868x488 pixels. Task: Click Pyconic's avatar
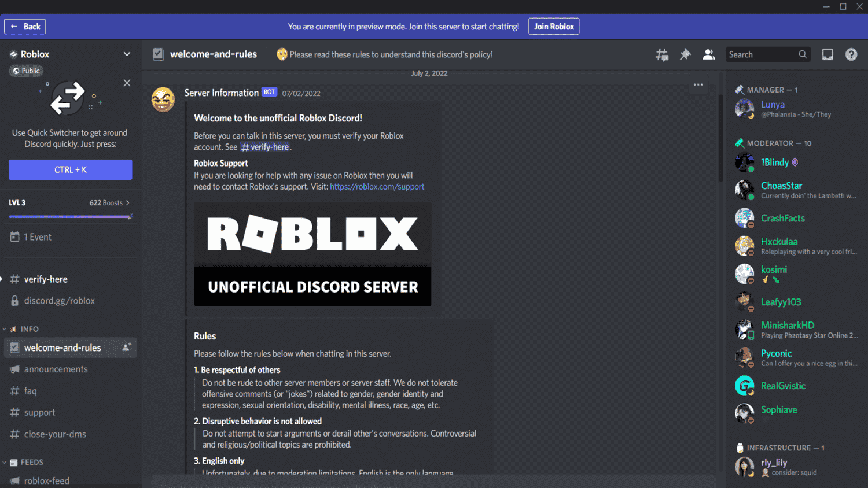[x=744, y=357]
